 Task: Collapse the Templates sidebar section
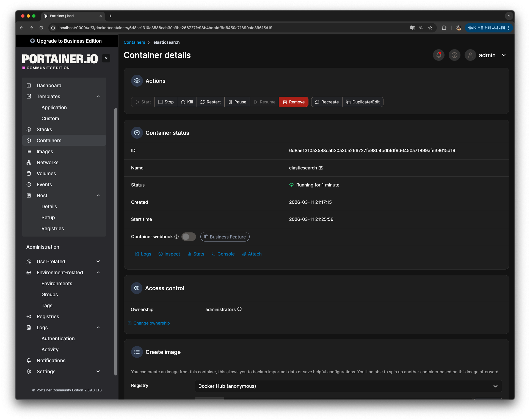(98, 96)
